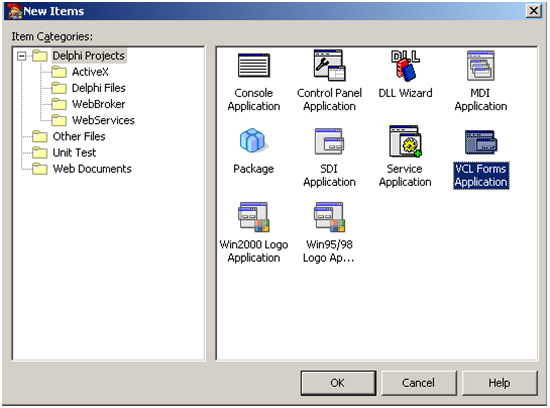Close the New Items dialog
Viewport: 550px width, 408px height.
coord(534,11)
